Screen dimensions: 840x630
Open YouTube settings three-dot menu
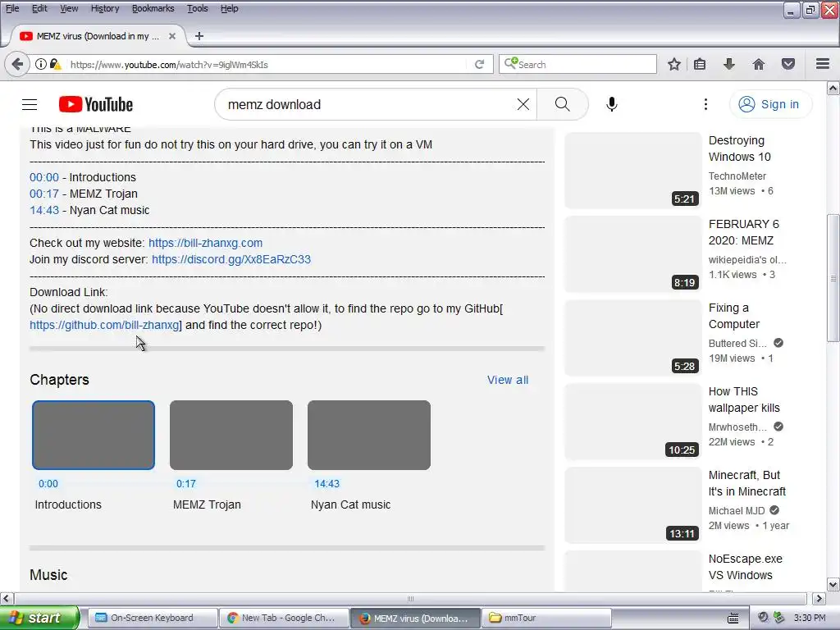(x=705, y=104)
